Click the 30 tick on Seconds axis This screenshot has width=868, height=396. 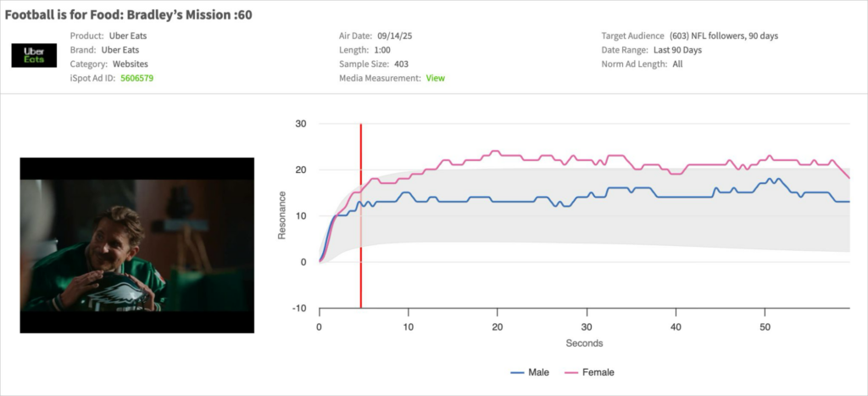click(587, 326)
